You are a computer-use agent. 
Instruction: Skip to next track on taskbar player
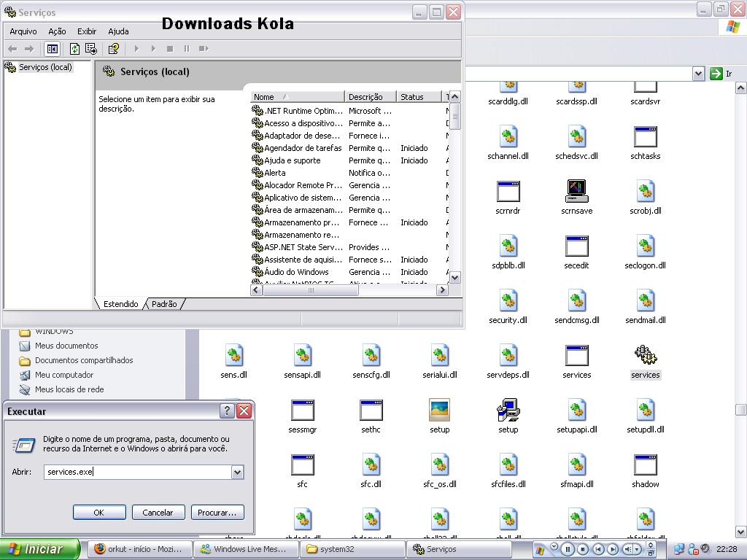(x=613, y=549)
